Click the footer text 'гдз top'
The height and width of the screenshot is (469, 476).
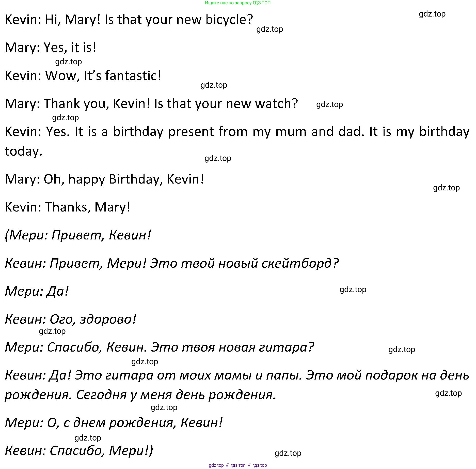(260, 465)
